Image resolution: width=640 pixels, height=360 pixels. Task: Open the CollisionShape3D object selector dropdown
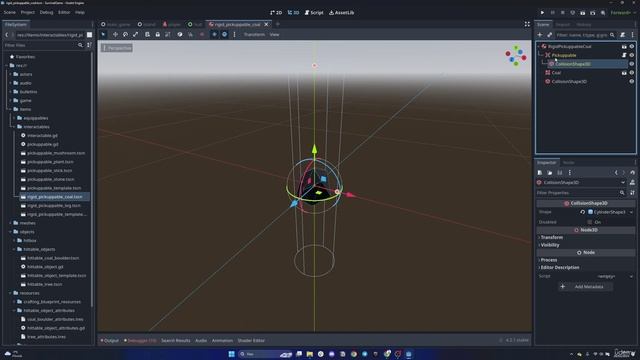[581, 182]
